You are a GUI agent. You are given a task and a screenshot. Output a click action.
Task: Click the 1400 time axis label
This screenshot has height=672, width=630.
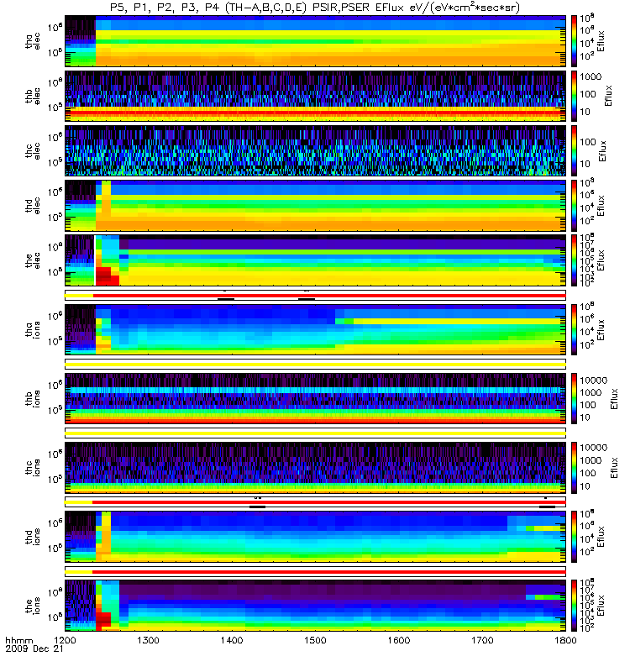(232, 640)
